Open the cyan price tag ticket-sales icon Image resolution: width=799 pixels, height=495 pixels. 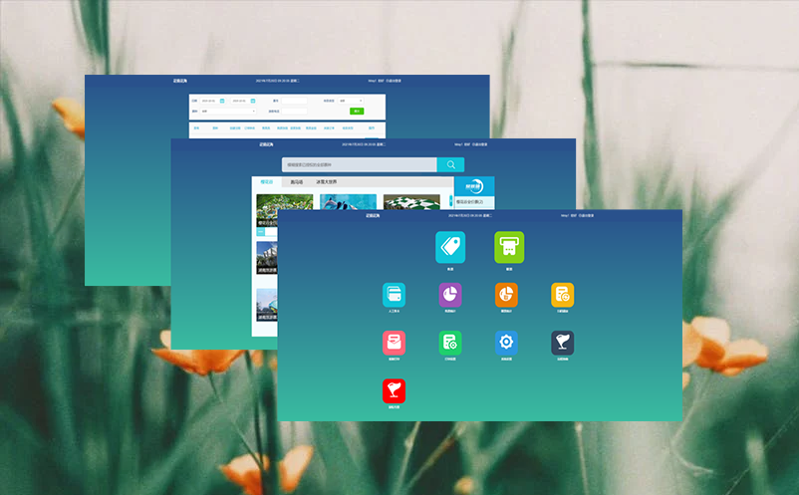(450, 246)
